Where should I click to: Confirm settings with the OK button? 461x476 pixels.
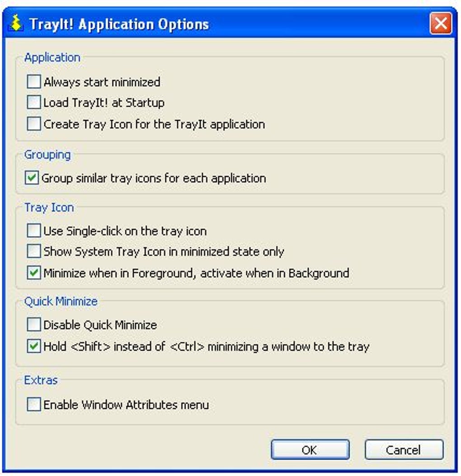[x=310, y=450]
